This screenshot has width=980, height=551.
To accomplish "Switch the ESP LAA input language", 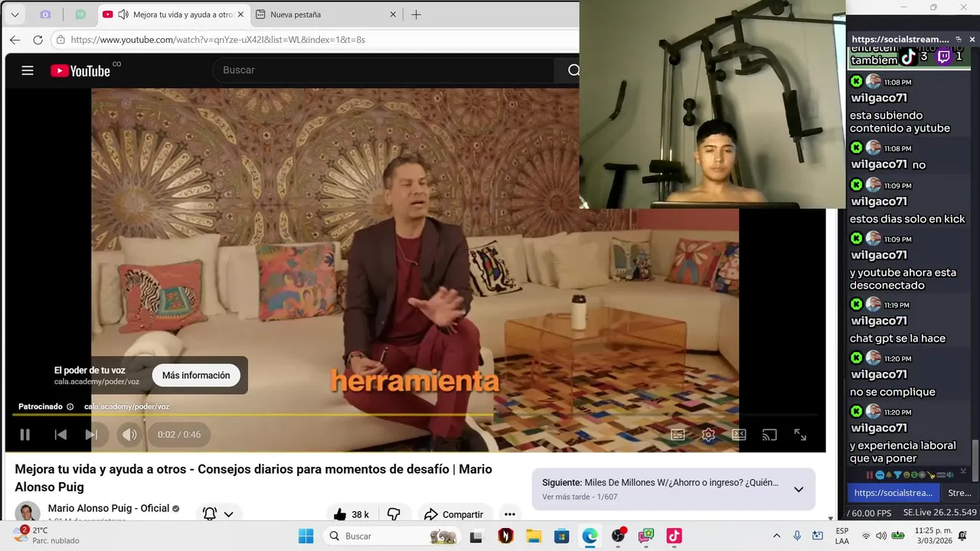I will click(842, 535).
